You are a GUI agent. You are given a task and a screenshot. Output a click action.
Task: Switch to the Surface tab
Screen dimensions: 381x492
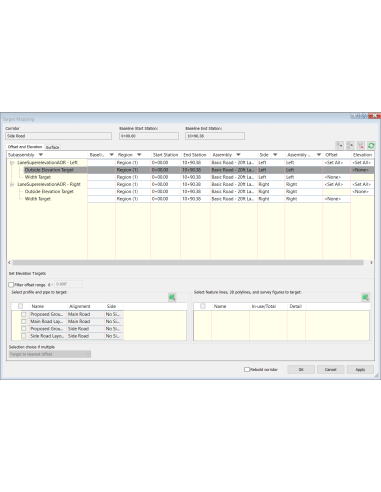click(52, 147)
